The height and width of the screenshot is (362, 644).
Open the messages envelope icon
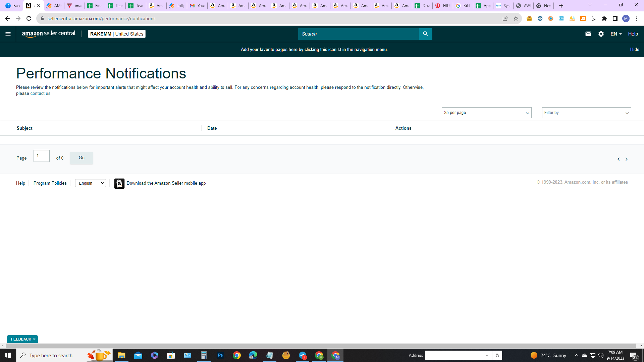(588, 34)
